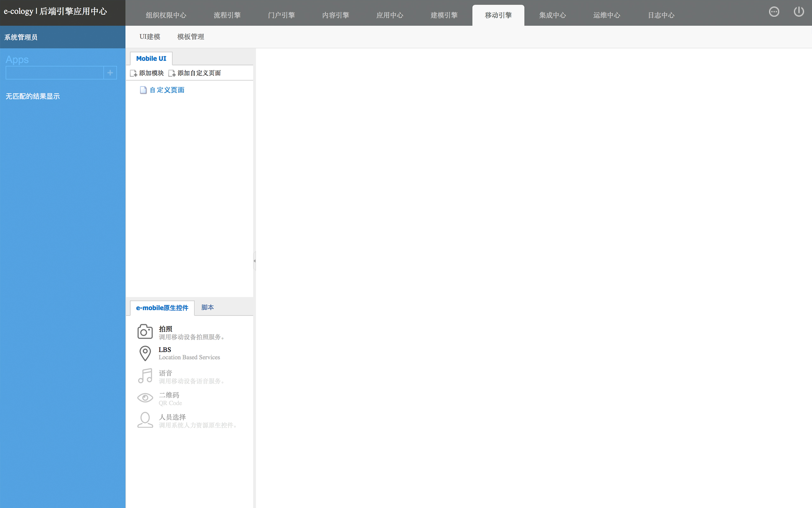Select the 移动引擎 tab
812x508 pixels.
coord(498,16)
